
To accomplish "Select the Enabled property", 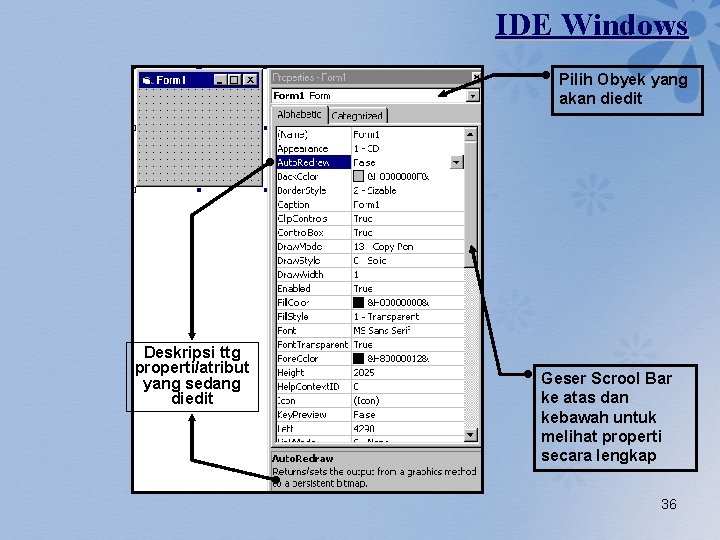I will 314,289.
